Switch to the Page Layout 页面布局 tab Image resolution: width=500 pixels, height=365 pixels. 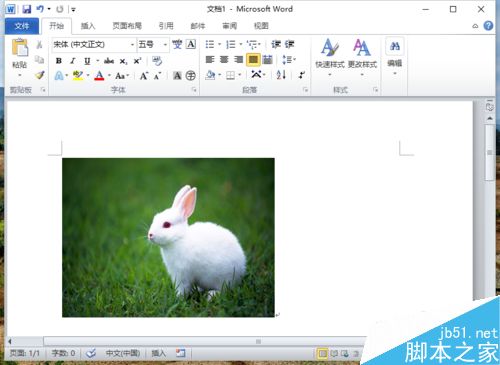coord(127,26)
